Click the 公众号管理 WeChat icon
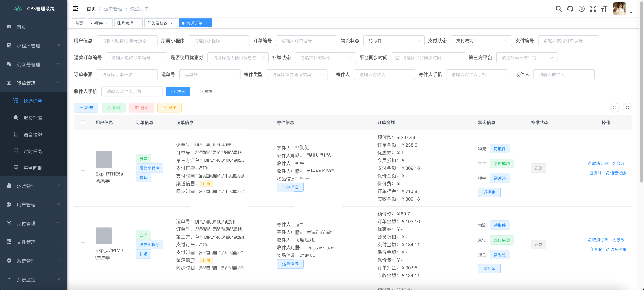Image resolution: width=644 pixels, height=290 pixels. point(9,64)
